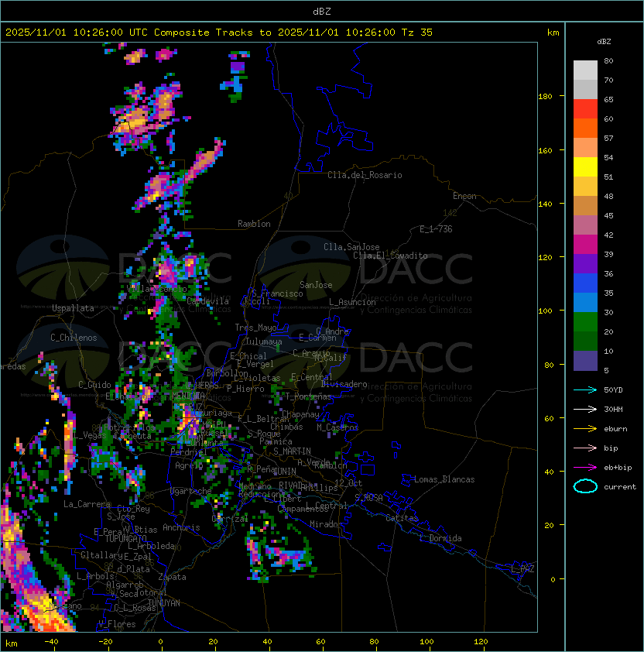Click the V_Flores map label
Image resolution: width=644 pixels, height=652 pixels.
[x=117, y=624]
